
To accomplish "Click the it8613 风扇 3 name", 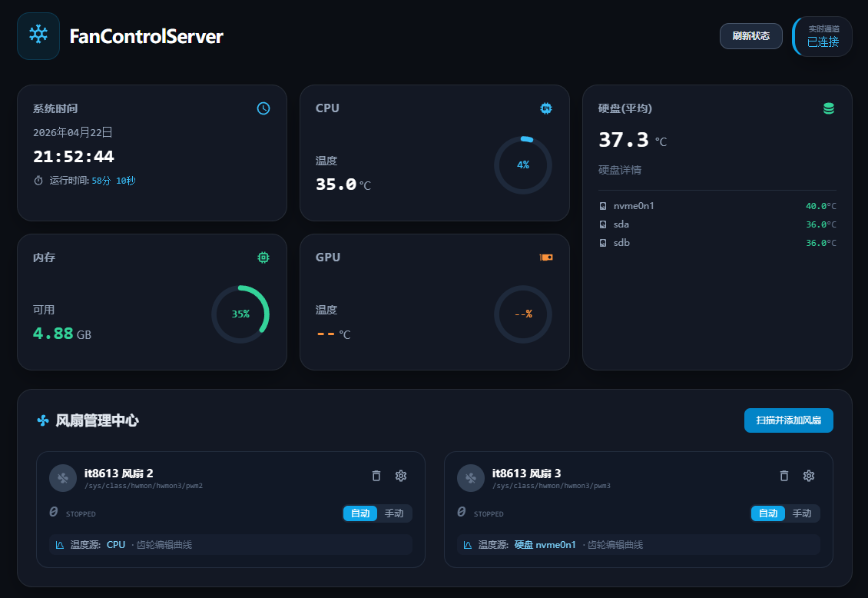I will [x=526, y=473].
